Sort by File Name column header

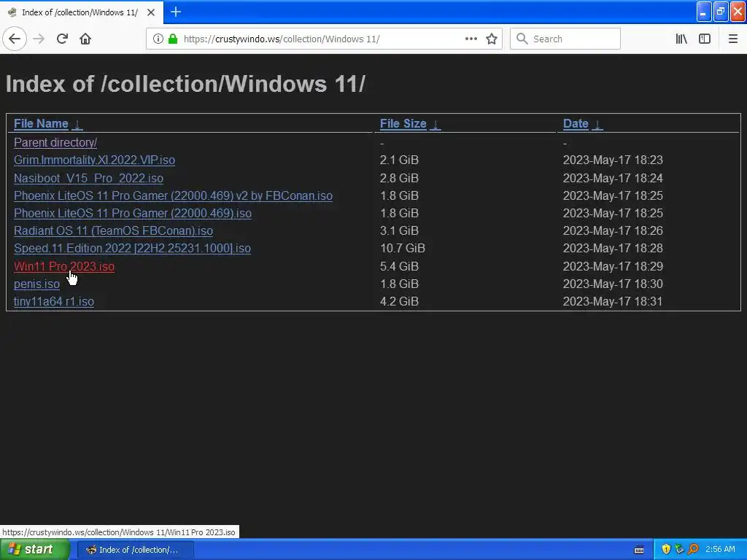click(41, 123)
